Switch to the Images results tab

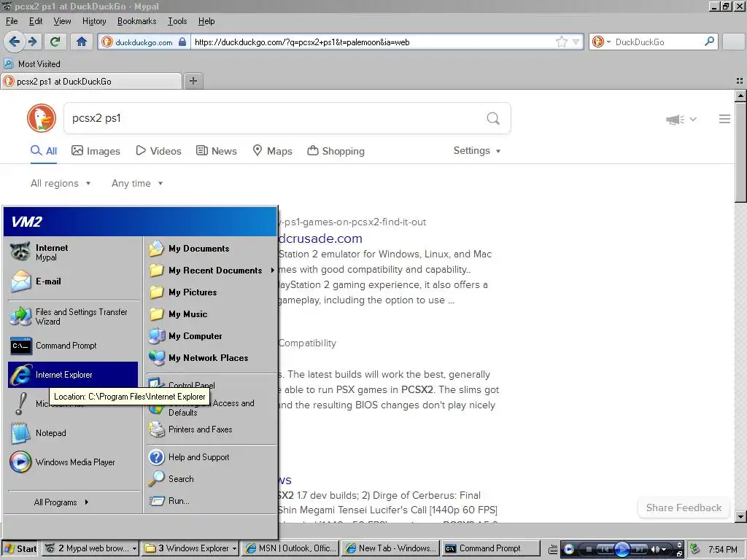point(96,151)
